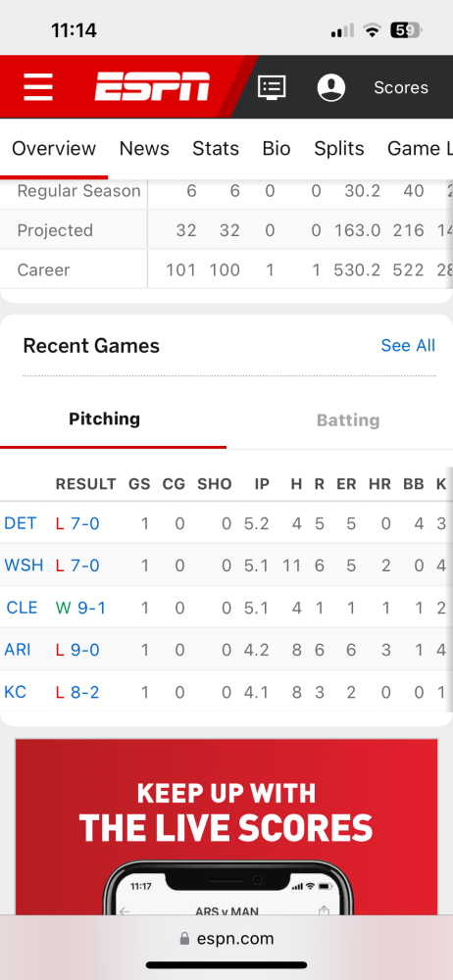Tap the lock icon beside espn.com
Screen dimensions: 453x980
click(x=184, y=938)
